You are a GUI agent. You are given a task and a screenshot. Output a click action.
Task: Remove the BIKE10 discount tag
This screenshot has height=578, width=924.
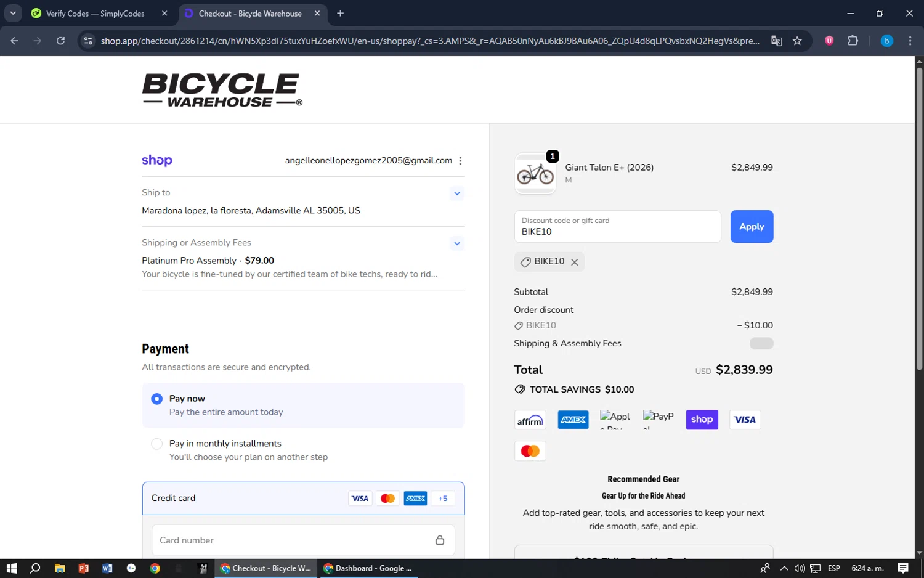tap(574, 262)
